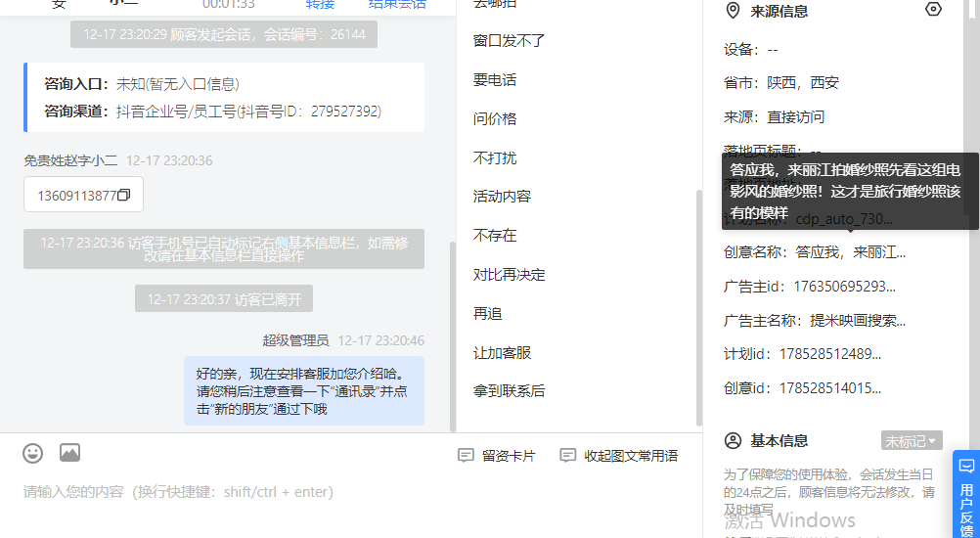
Task: Click the 来源信息 section heading
Action: click(779, 11)
